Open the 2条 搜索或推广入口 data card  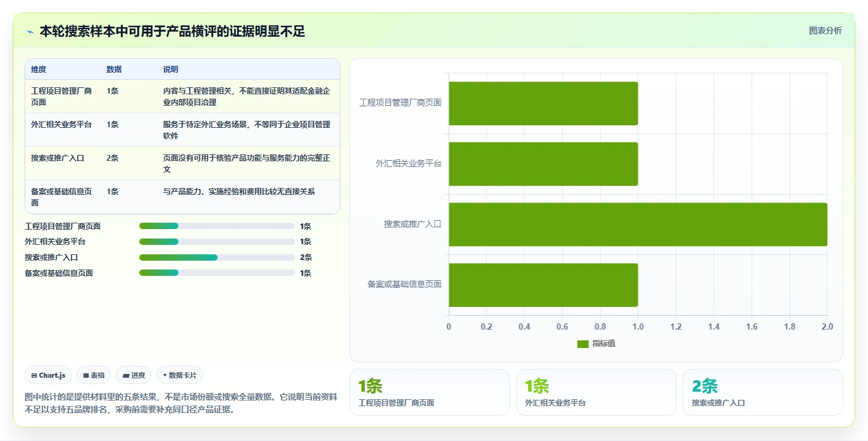click(763, 392)
